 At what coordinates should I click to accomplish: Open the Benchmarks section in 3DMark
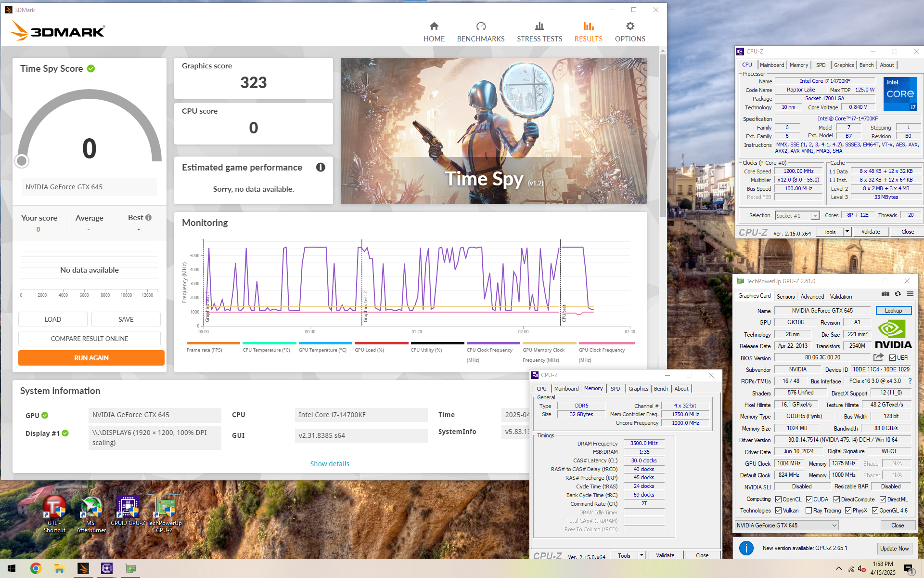point(481,32)
